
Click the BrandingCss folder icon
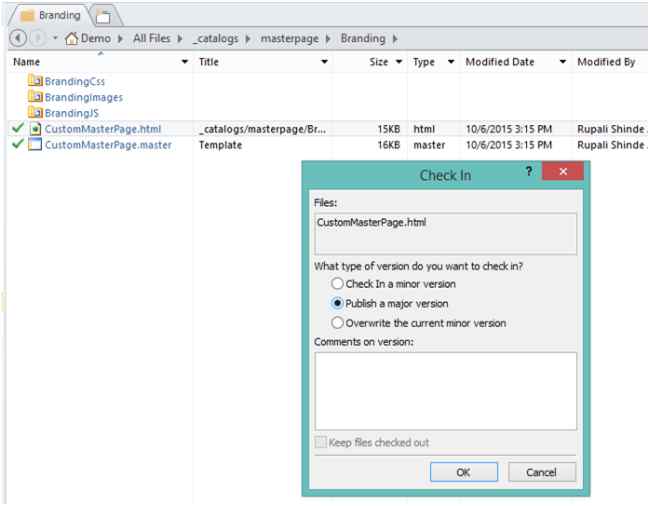(x=35, y=80)
